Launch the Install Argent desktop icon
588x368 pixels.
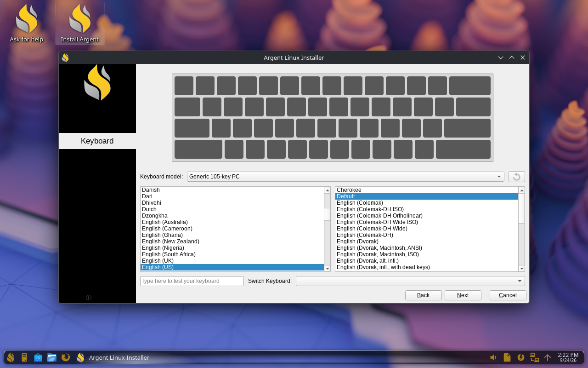[80, 24]
